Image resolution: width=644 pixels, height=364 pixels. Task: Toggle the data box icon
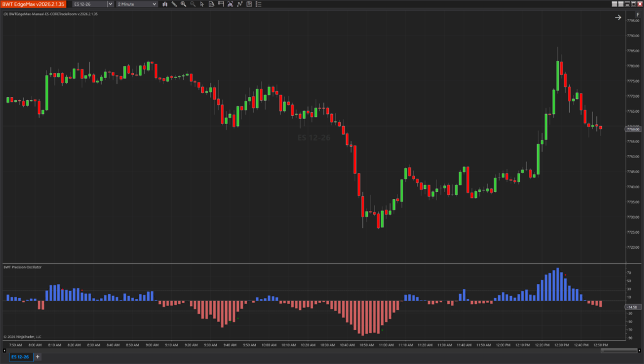(x=211, y=4)
